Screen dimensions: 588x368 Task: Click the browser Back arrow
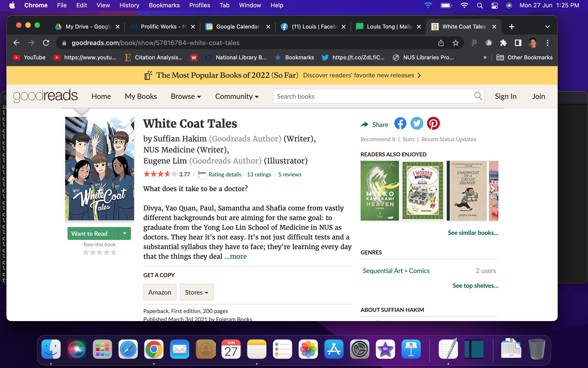[17, 43]
